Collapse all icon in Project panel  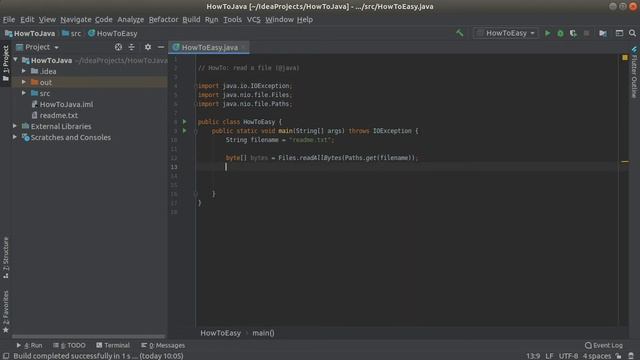tap(131, 47)
